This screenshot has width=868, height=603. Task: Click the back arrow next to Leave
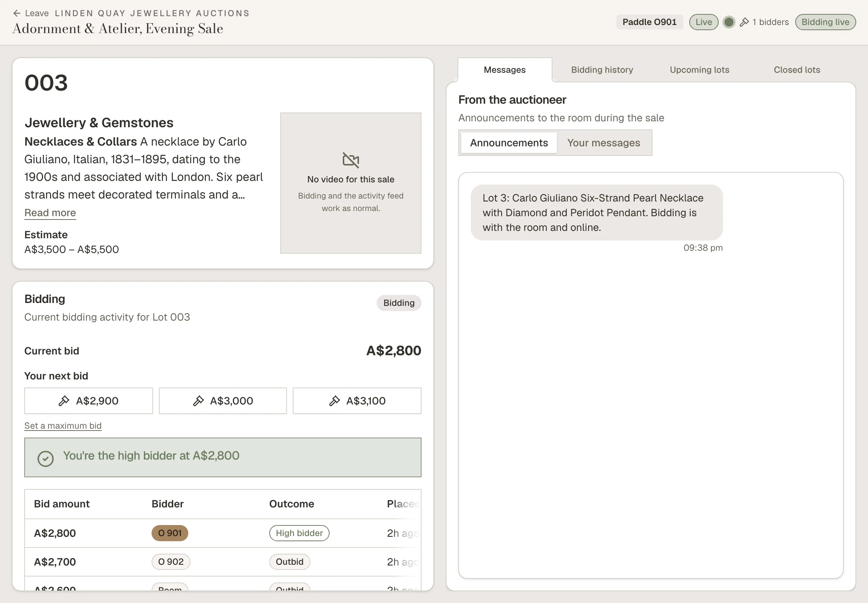pos(17,13)
